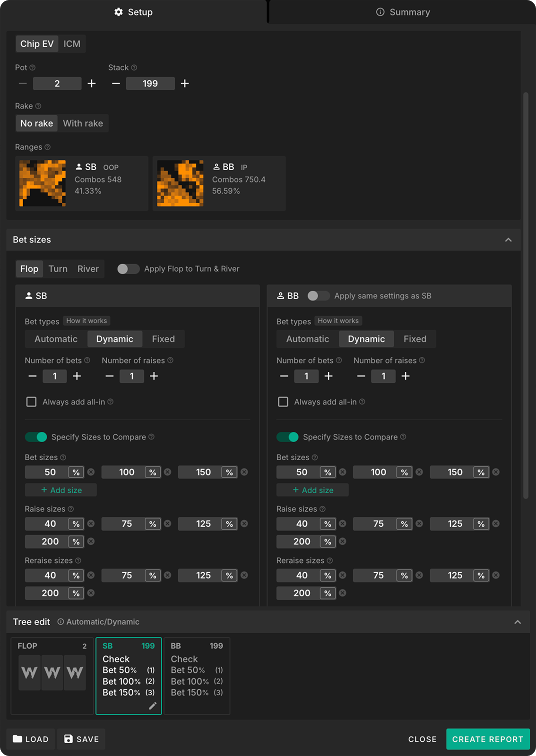Remove the SB 100% bet size
The image size is (536, 756).
click(167, 472)
